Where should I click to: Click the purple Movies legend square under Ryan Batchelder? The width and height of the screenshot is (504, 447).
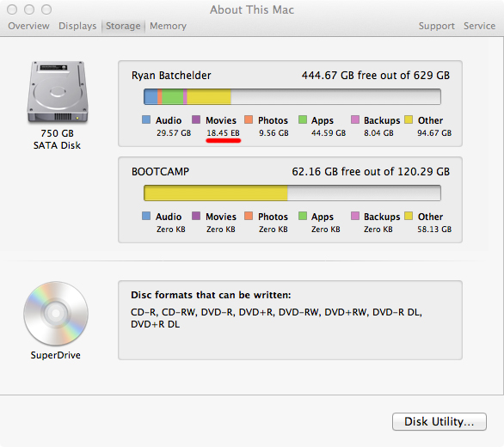196,119
